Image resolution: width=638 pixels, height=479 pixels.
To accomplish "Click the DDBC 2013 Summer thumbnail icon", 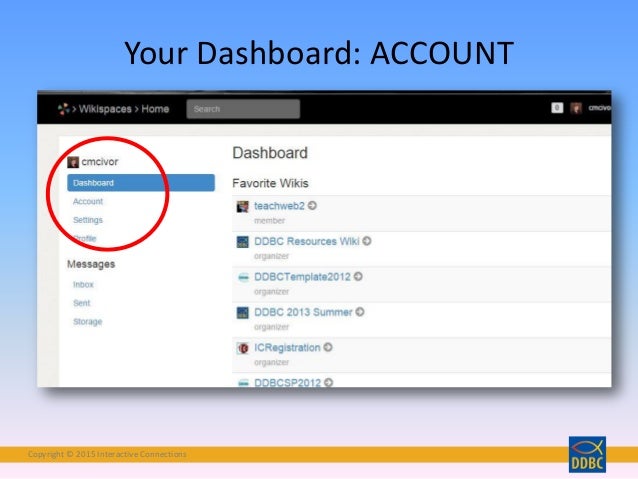I will (x=243, y=313).
